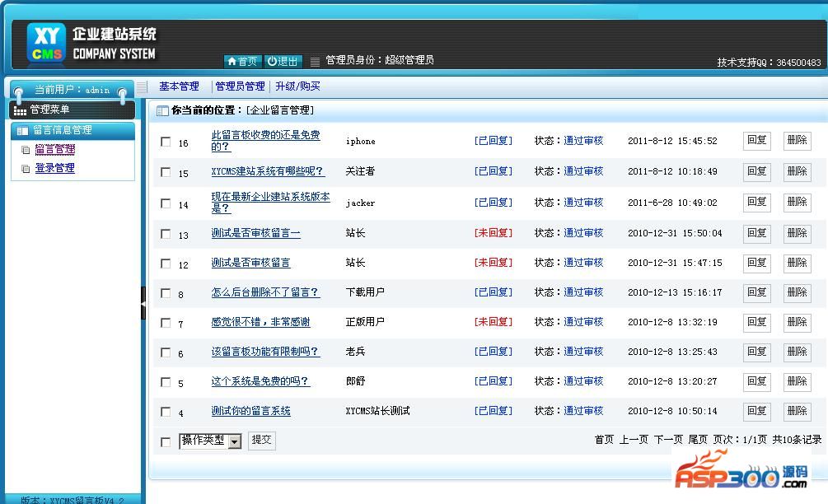Click the 提交 submit button
Viewport: 828px width, 504px height.
(261, 440)
